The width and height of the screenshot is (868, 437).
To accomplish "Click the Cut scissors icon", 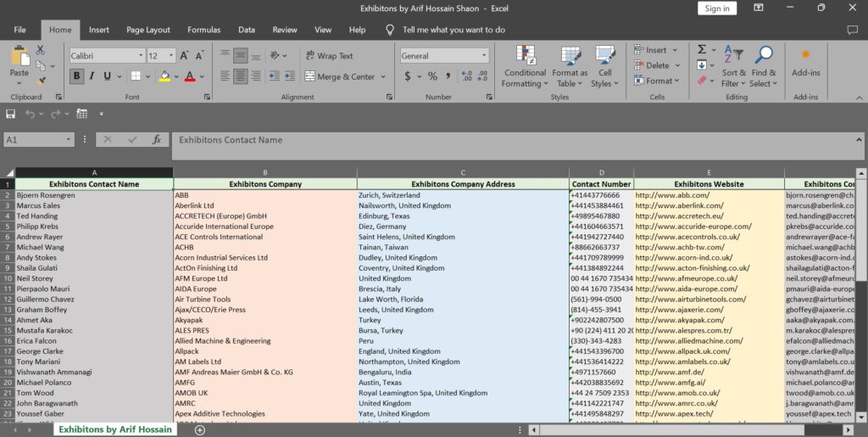I will pos(41,50).
